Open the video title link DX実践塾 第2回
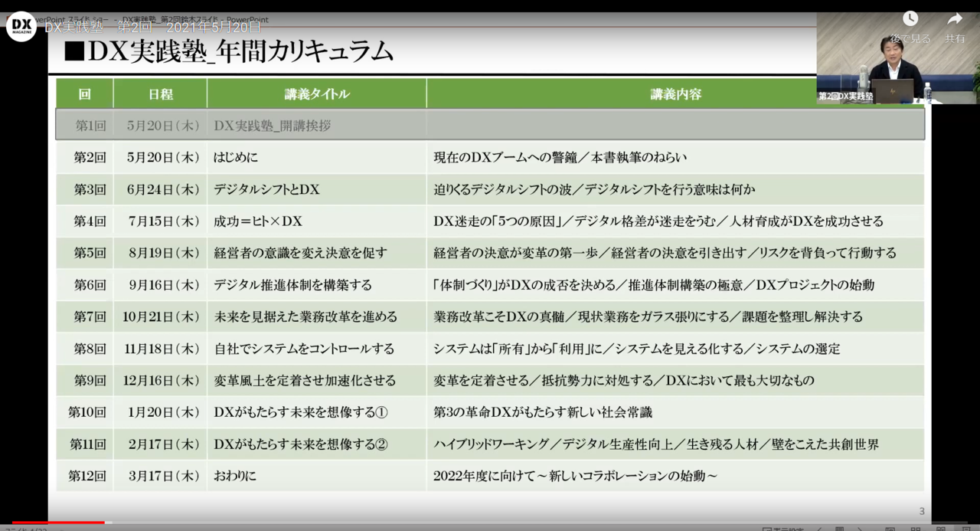 click(153, 28)
